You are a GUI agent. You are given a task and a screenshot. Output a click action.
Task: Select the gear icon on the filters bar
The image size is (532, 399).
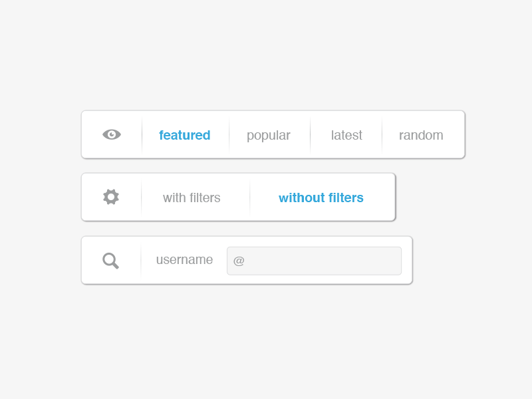click(110, 197)
